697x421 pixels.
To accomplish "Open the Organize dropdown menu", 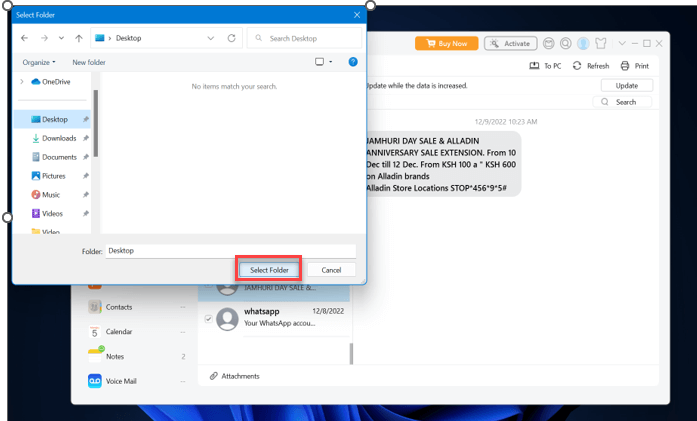I will coord(39,62).
